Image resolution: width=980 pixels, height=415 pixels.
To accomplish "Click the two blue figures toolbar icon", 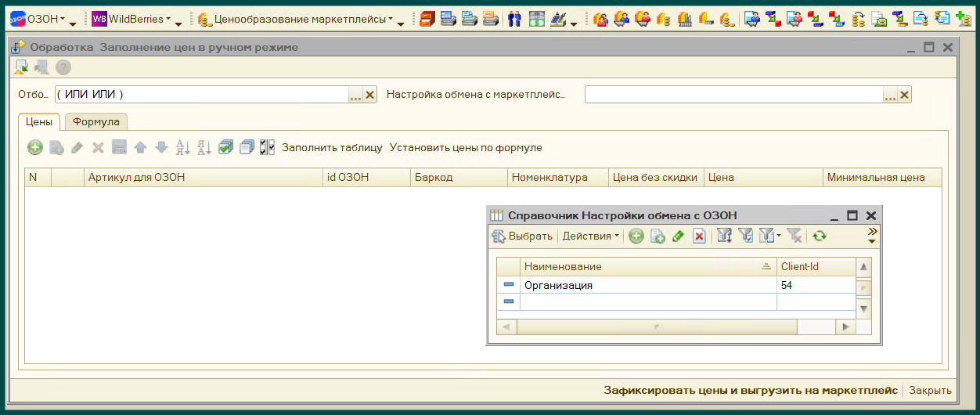I will click(514, 19).
